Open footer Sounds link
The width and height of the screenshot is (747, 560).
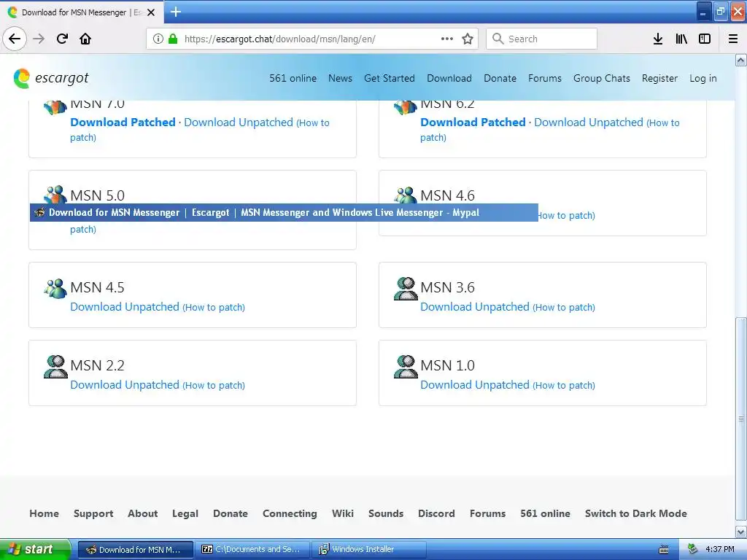386,513
